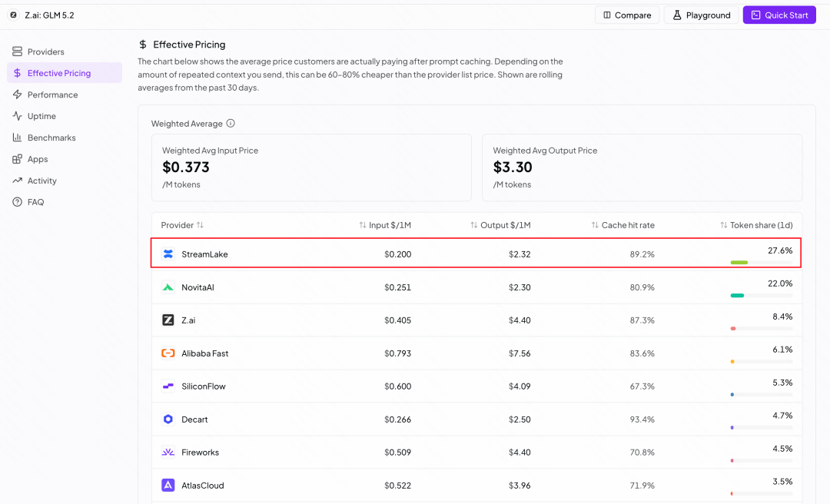Click StreamLake token share bar
Screen dimensions: 830x504
pos(761,263)
